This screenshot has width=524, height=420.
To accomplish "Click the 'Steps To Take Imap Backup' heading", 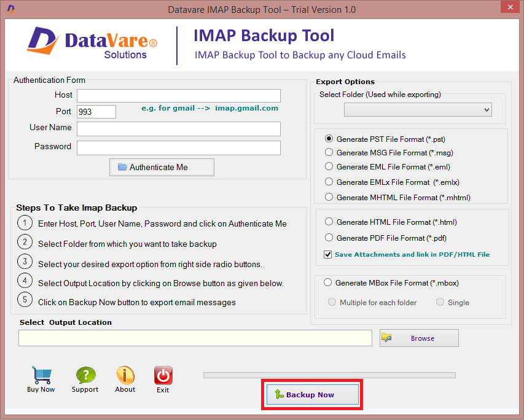I will [x=77, y=208].
